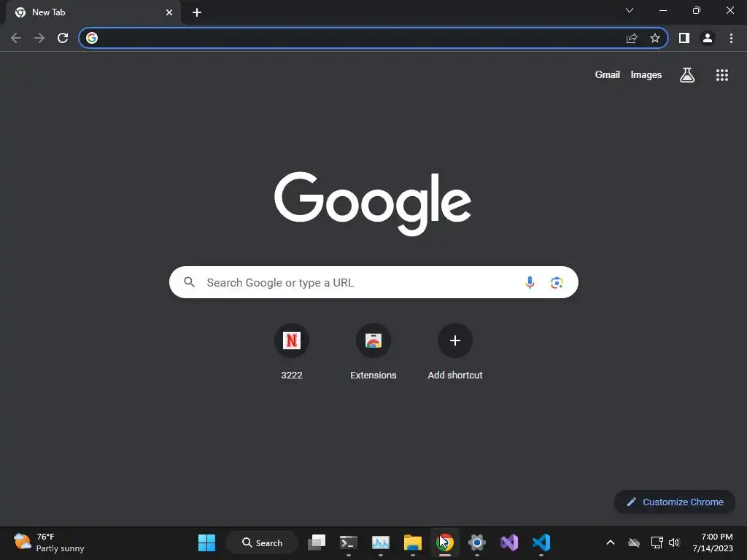Open the Search Labs flask icon

(687, 75)
